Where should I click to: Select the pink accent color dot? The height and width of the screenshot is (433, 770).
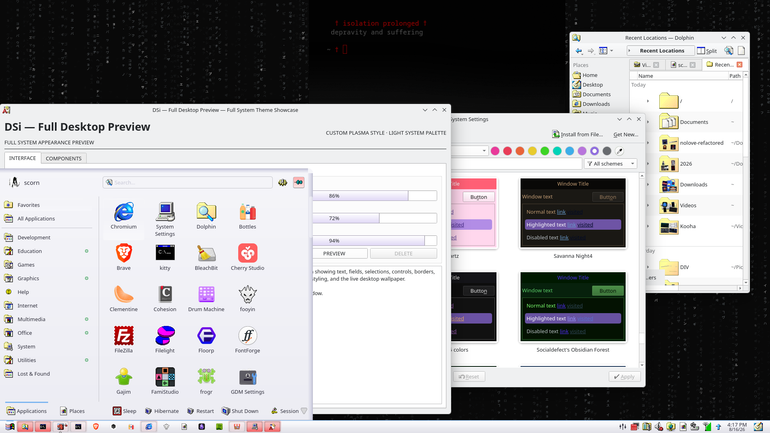point(495,151)
